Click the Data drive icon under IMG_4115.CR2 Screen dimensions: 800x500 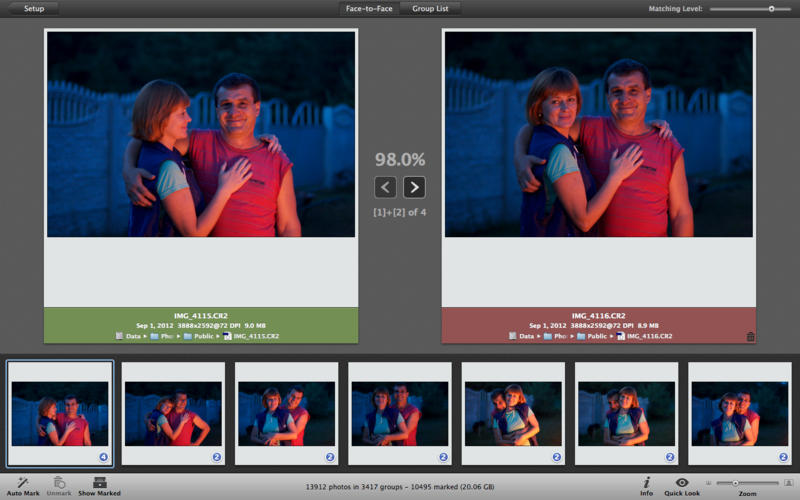(x=119, y=336)
